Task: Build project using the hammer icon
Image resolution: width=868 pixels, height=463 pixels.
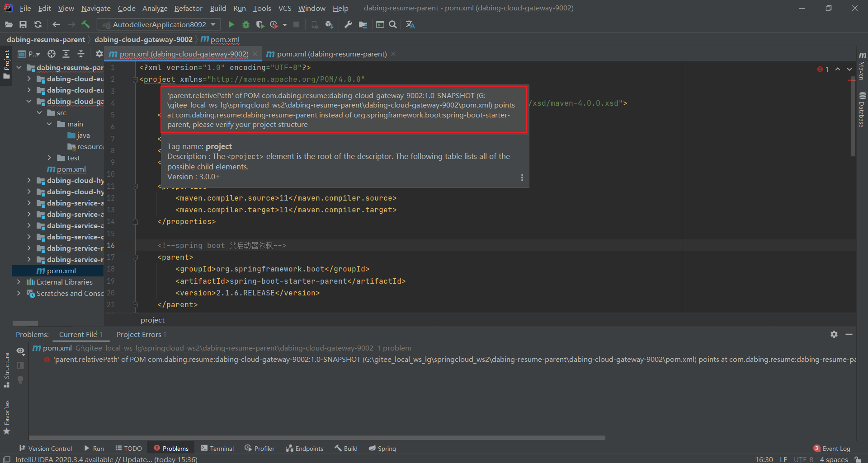Action: pos(85,24)
